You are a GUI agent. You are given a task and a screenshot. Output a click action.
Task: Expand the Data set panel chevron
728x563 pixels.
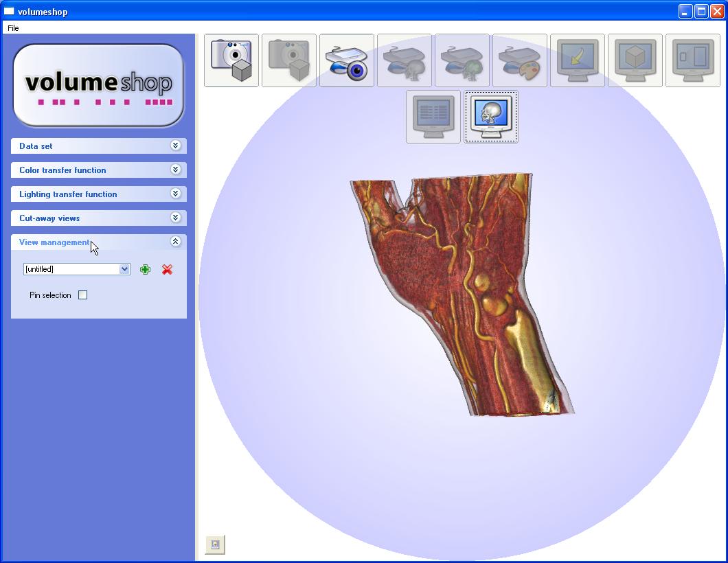click(176, 146)
